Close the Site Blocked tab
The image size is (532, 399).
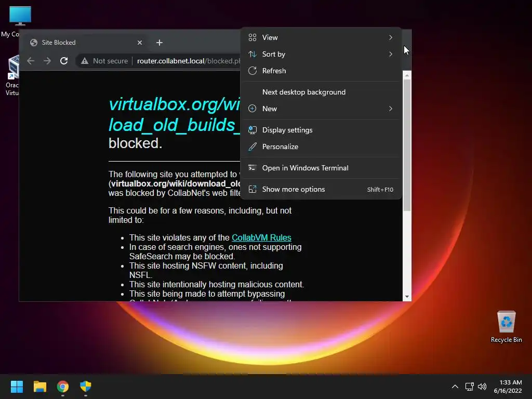140,43
